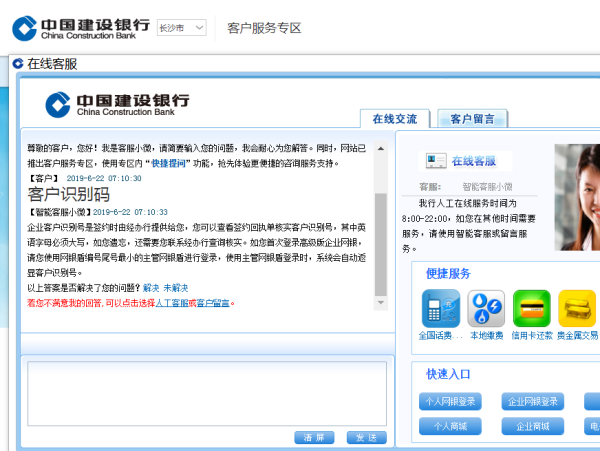Mark the answer as 解决
Image resolution: width=600 pixels, height=451 pixels.
pyautogui.click(x=151, y=288)
